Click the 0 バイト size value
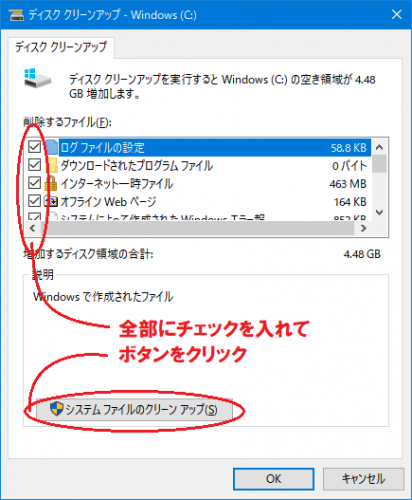Screen dimensions: 412x500 (349, 166)
